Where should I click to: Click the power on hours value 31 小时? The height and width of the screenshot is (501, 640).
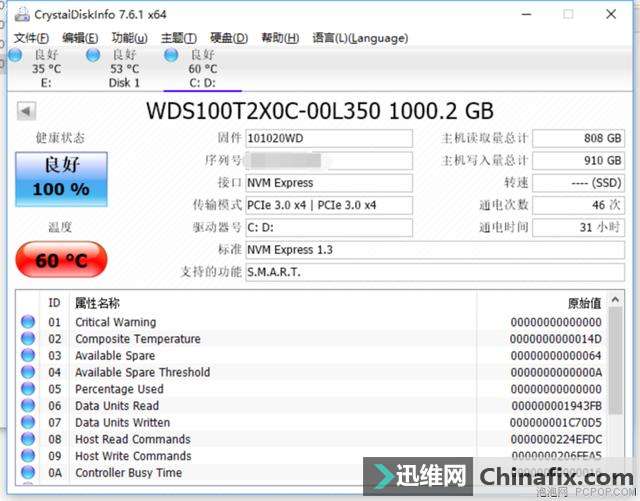(579, 227)
